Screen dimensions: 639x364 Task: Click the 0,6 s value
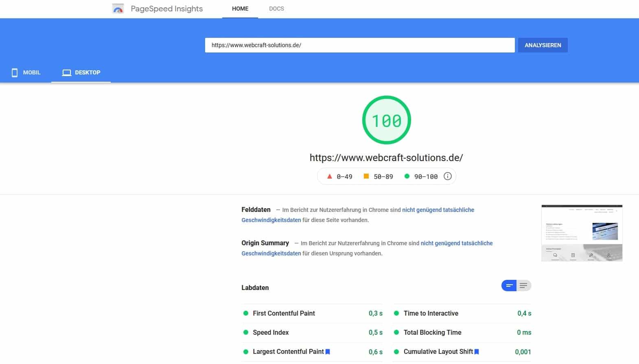[x=376, y=352]
